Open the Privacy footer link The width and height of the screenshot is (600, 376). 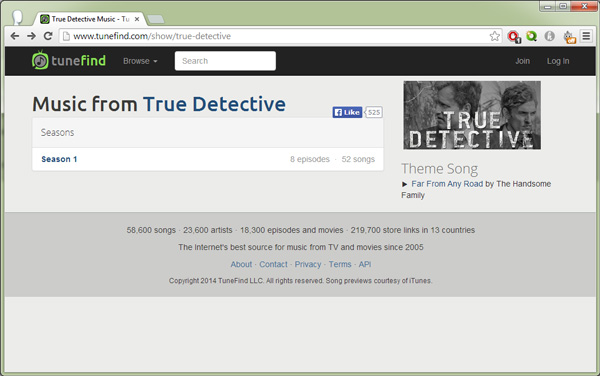point(308,264)
